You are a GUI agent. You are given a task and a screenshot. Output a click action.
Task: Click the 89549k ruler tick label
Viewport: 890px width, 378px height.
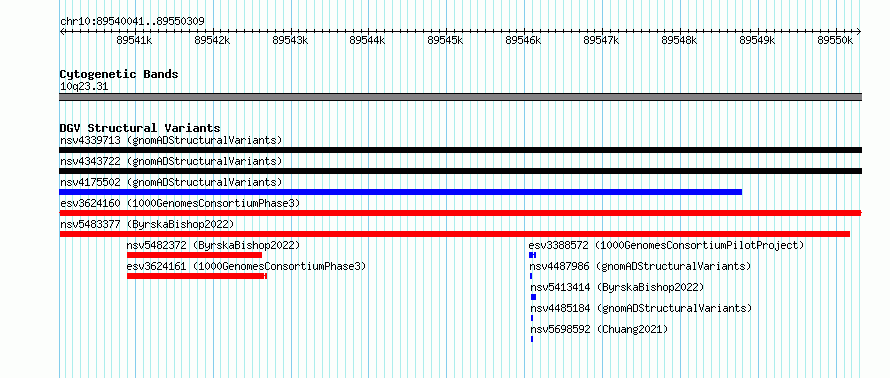point(757,40)
